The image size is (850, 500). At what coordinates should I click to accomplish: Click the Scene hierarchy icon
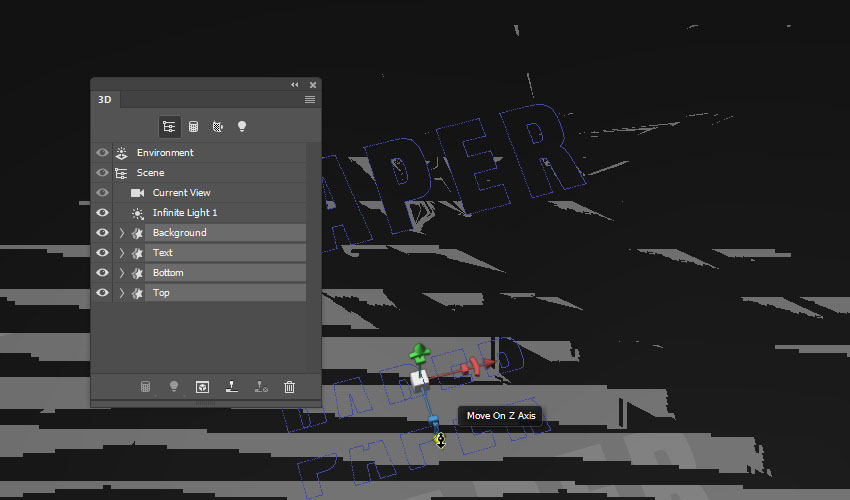point(121,173)
